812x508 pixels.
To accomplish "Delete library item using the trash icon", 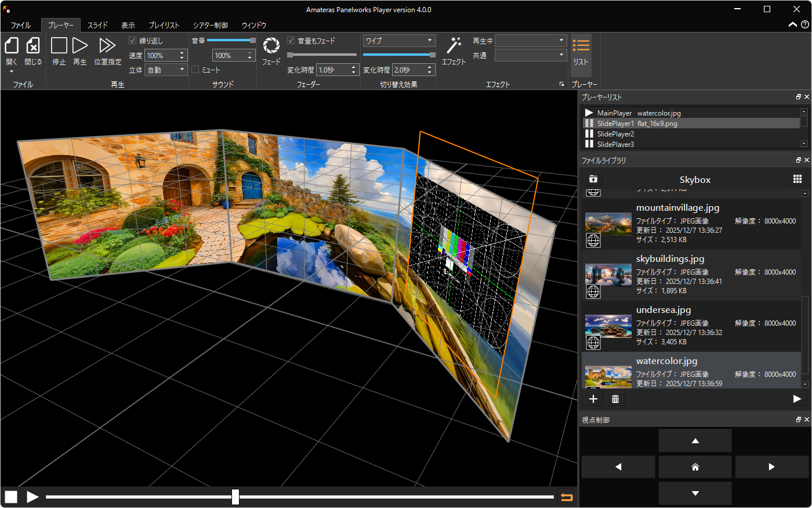I will [x=615, y=399].
